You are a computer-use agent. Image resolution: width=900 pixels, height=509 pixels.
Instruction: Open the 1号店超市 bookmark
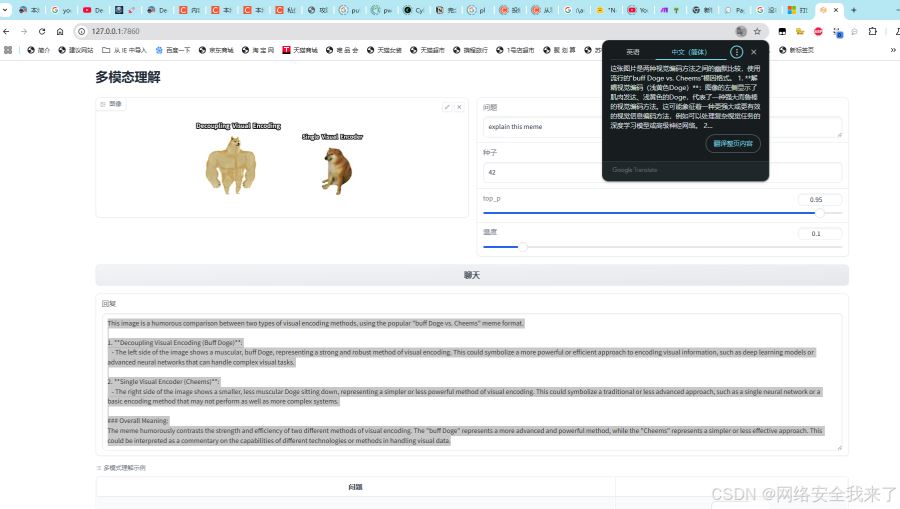pyautogui.click(x=515, y=50)
